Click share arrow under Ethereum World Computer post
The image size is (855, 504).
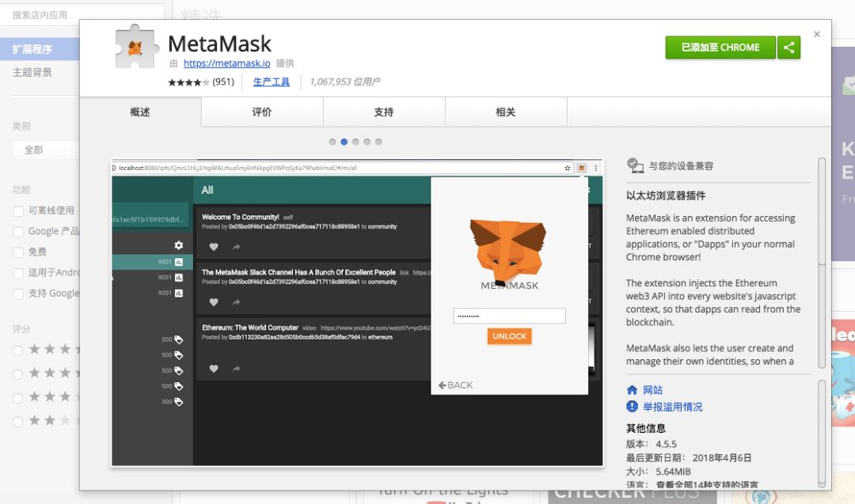pyautogui.click(x=236, y=369)
